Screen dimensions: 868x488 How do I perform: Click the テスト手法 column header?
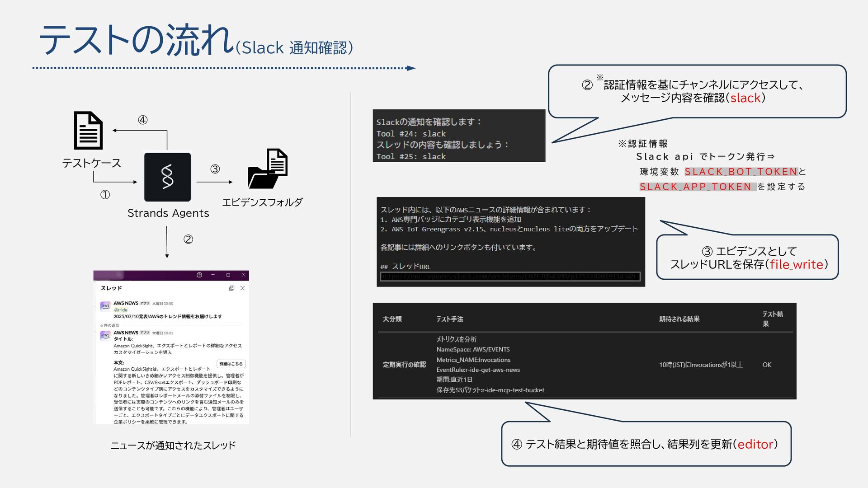tap(450, 319)
